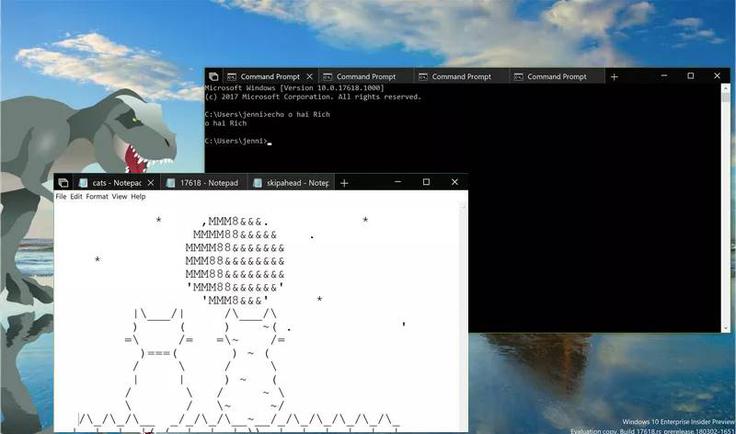Add a new tab in Command Prompt window

tap(614, 76)
